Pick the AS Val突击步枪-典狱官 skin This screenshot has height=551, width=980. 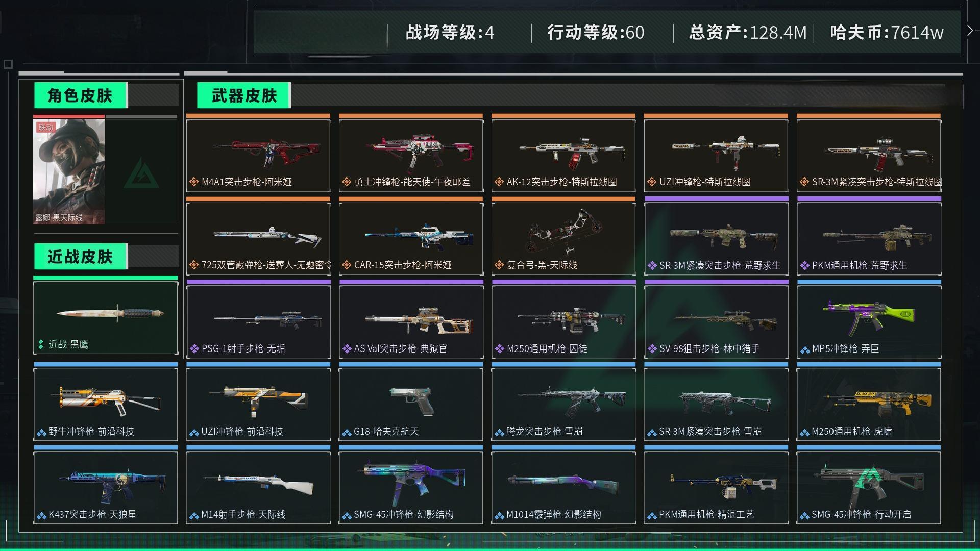411,321
